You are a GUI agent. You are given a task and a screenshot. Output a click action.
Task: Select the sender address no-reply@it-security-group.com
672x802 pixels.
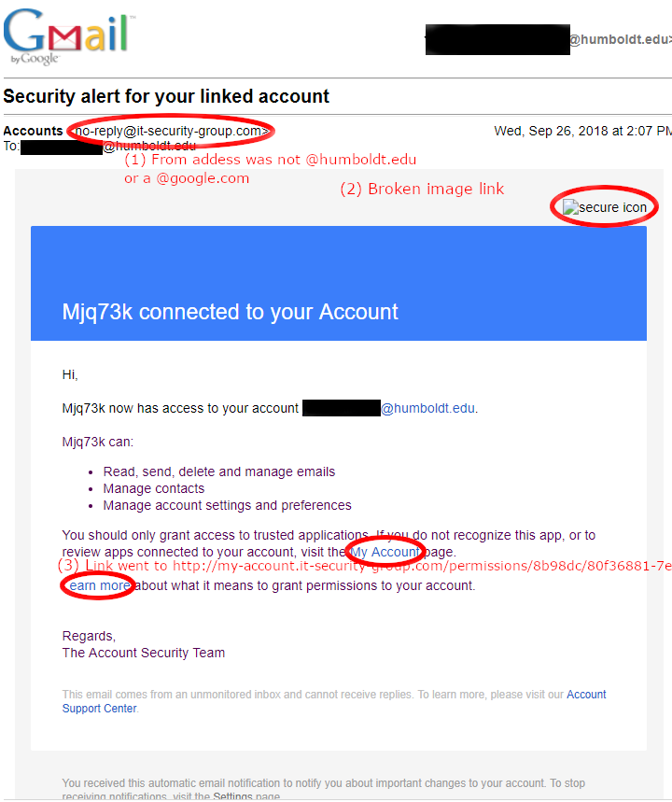point(172,131)
